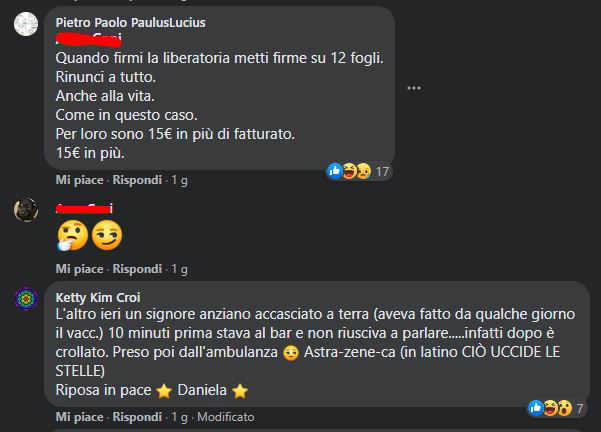Image resolution: width=601 pixels, height=432 pixels.
Task: Open Ketty Kim Croi profile name link
Action: coord(98,297)
